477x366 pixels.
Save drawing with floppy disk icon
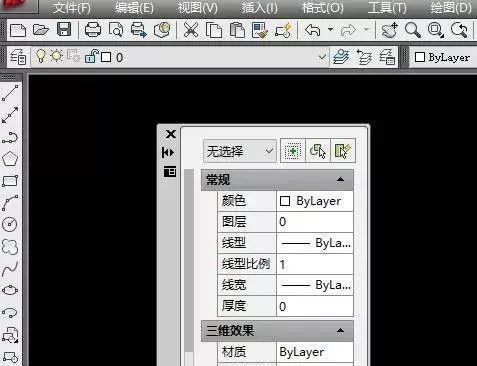64,29
